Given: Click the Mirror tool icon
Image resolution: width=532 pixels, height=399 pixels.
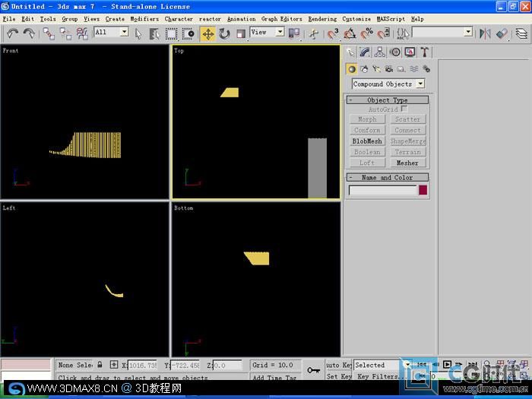Looking at the screenshot, I should pos(485,33).
